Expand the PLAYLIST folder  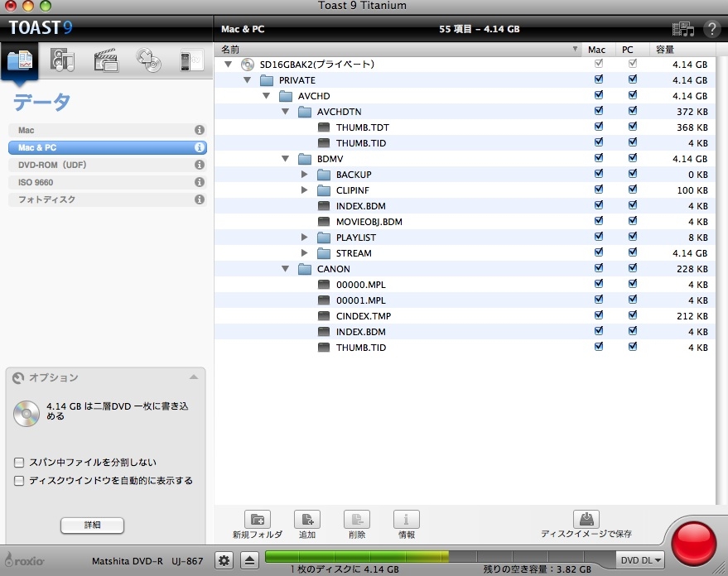305,238
